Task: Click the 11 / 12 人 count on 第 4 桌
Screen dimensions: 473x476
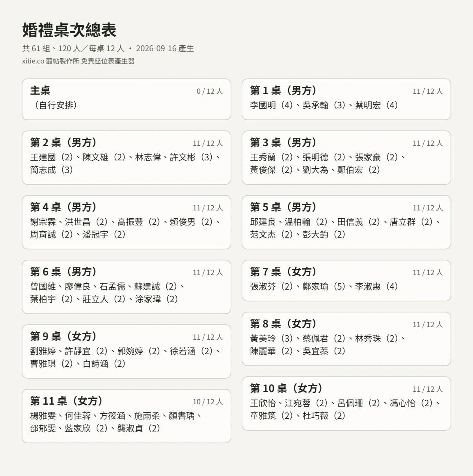Action: (x=208, y=208)
